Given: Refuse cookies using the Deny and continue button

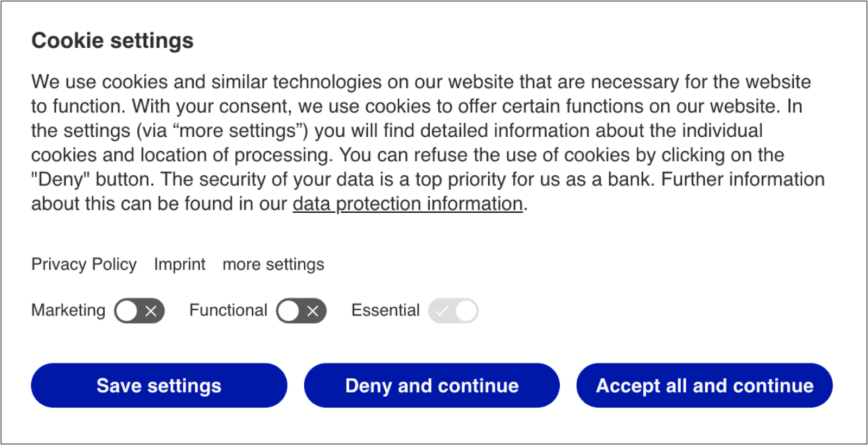Looking at the screenshot, I should [x=431, y=385].
